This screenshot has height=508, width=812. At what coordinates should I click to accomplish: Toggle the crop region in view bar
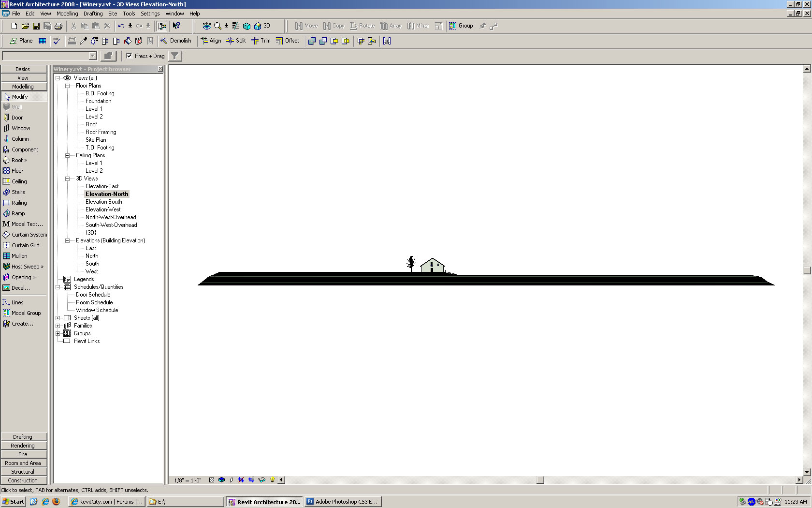[241, 480]
